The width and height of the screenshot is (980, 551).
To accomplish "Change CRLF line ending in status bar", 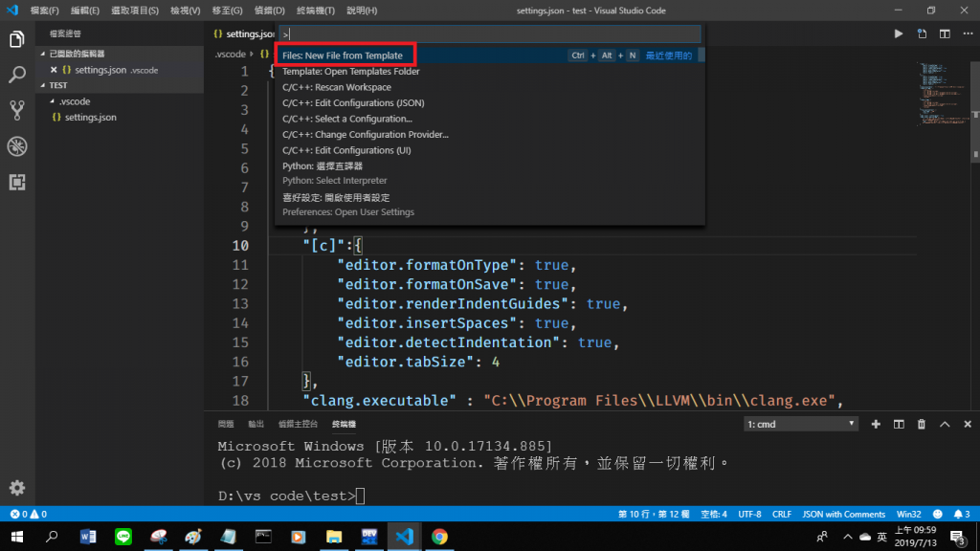I will 781,514.
